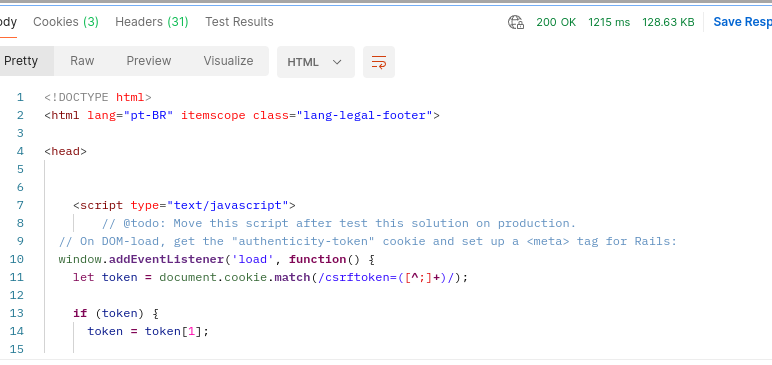The width and height of the screenshot is (772, 365).
Task: Click the "pt-BR" lang attribute value
Action: tap(148, 115)
